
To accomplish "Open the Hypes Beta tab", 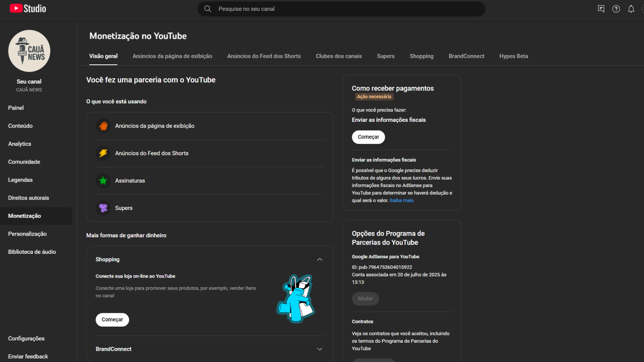I will point(514,56).
